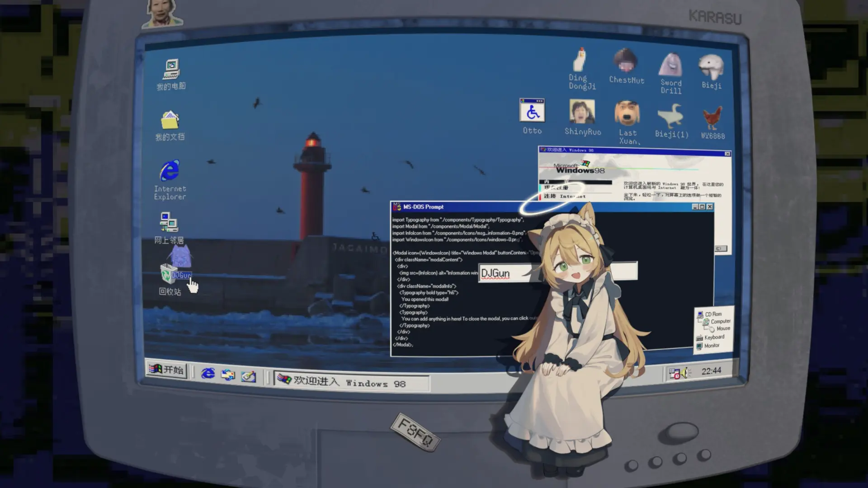Close the MS-DOS Prompt window
Image resolution: width=868 pixels, height=488 pixels.
(x=710, y=207)
